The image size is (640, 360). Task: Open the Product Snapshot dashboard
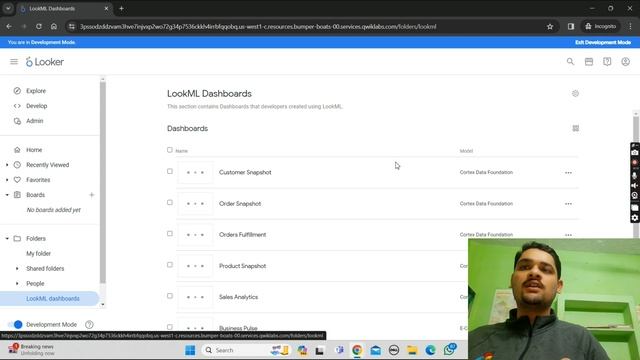point(242,266)
